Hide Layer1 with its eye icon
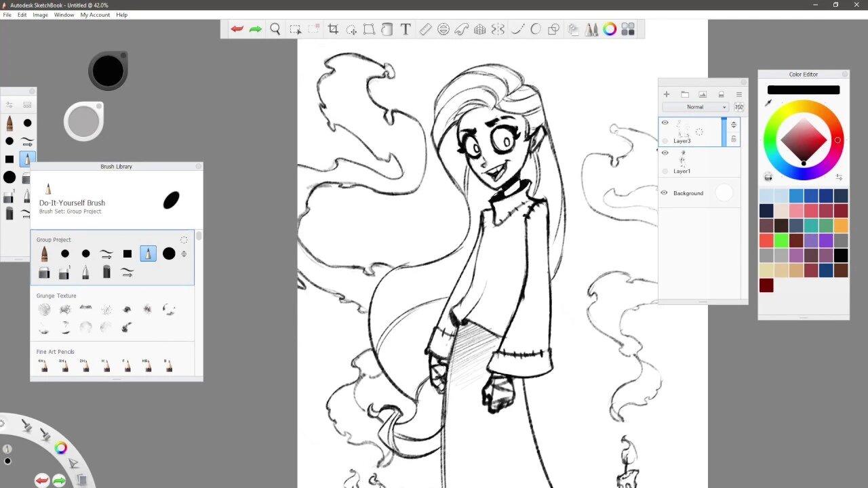The image size is (868, 488). point(665,153)
